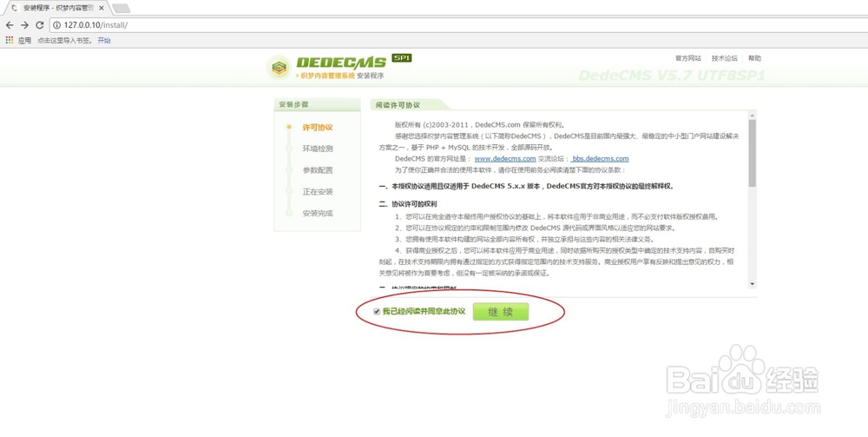The width and height of the screenshot is (868, 437).
Task: Click the 安装步骤 sidebar heading
Action: [x=293, y=104]
